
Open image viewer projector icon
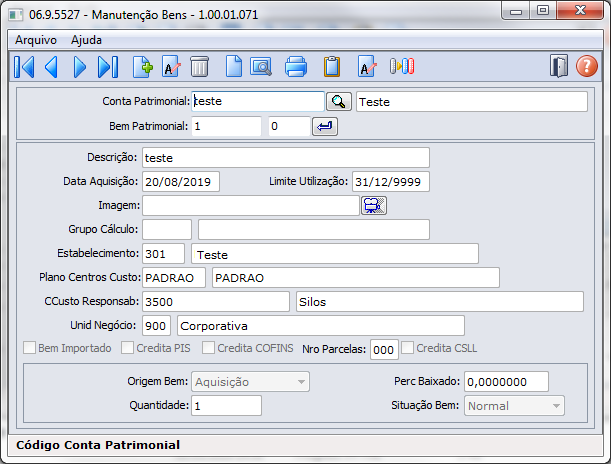[374, 205]
